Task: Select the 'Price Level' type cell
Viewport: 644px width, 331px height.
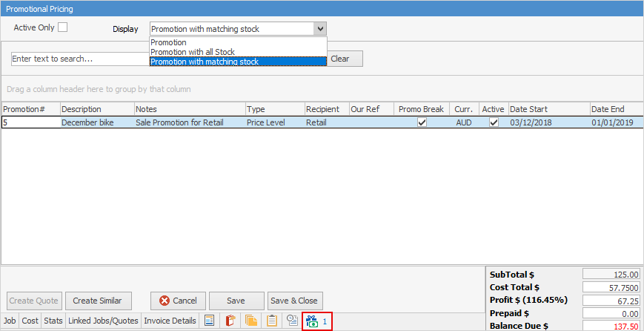Action: click(275, 122)
